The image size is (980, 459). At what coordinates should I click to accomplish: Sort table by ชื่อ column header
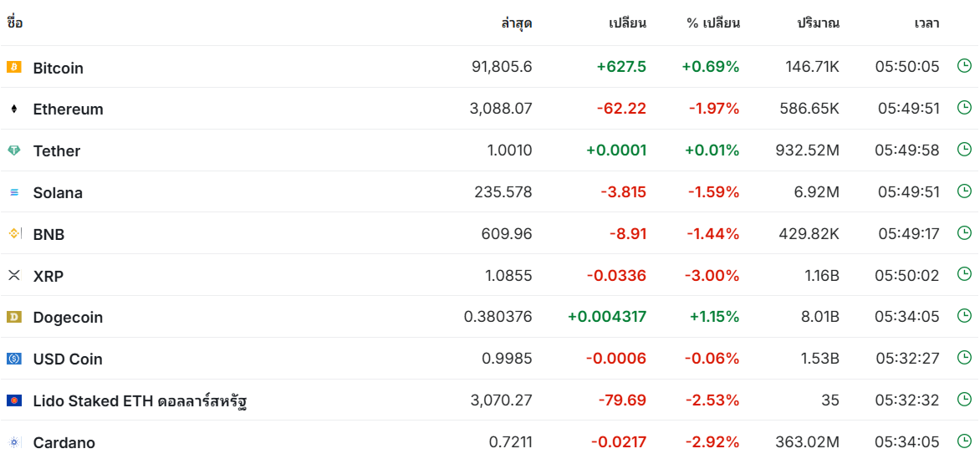point(15,23)
